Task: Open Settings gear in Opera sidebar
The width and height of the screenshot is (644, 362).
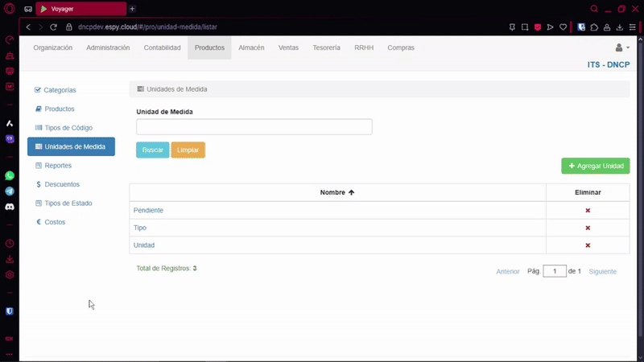Action: coord(10,275)
